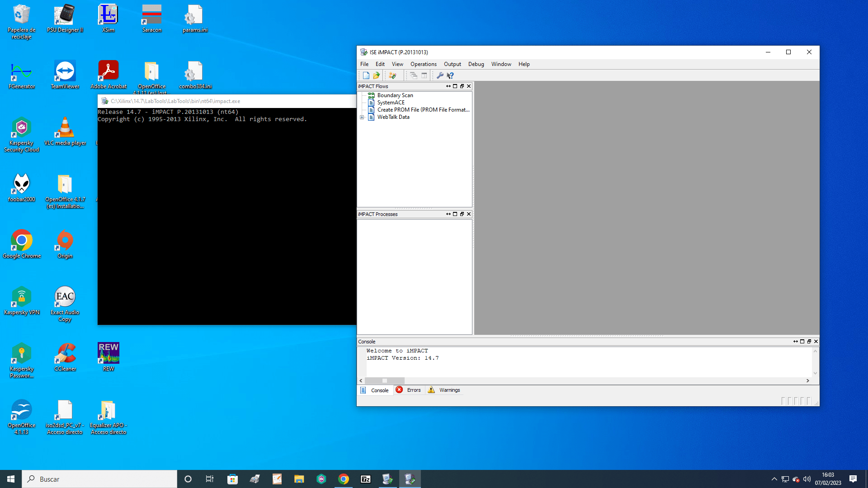This screenshot has height=488, width=868.
Task: Open preferences with the wrench icon
Action: point(440,75)
